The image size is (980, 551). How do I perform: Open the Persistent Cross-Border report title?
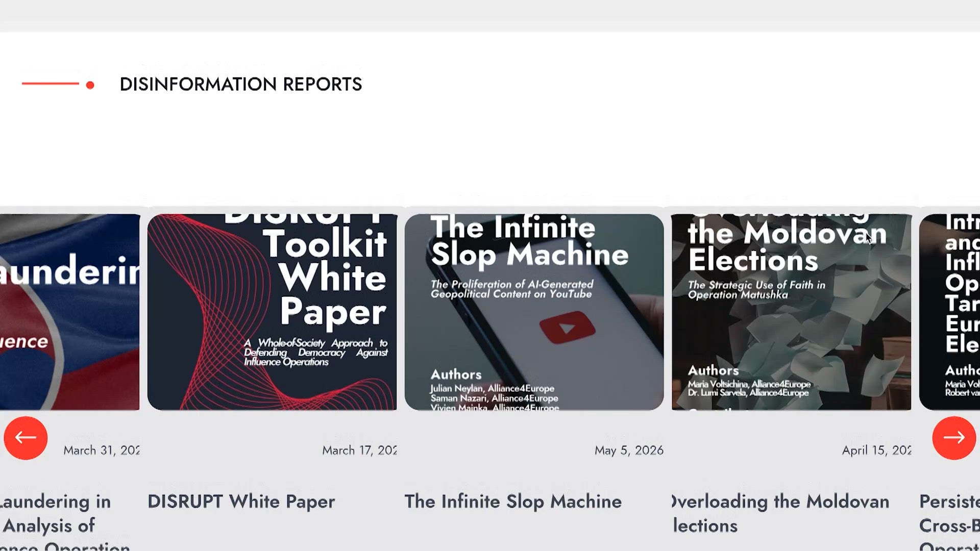click(x=949, y=521)
